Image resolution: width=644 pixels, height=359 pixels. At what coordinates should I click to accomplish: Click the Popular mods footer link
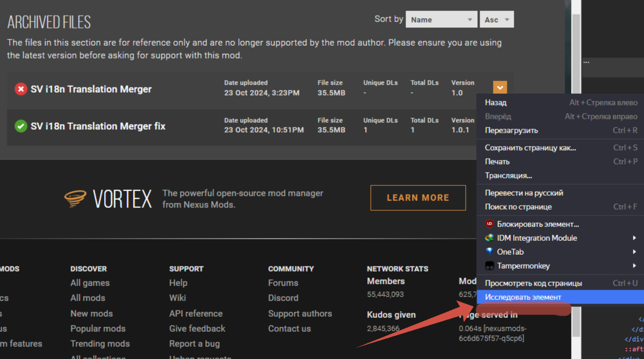point(98,328)
